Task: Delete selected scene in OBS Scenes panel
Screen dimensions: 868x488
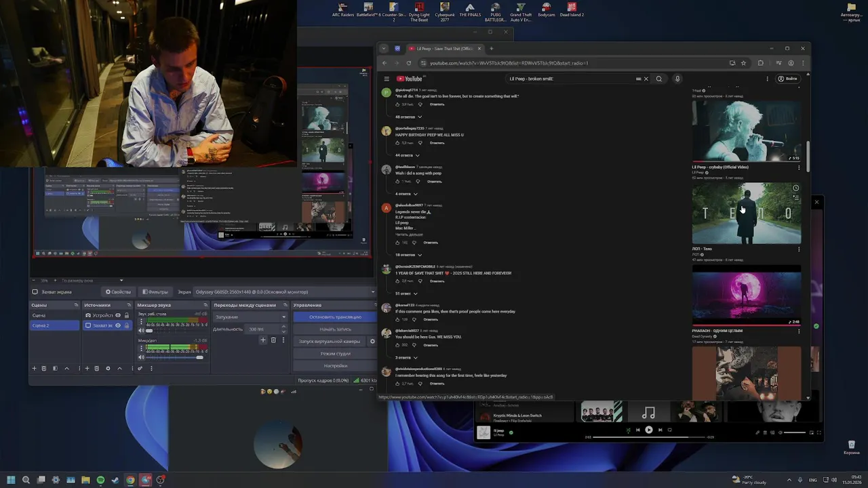Action: point(44,368)
